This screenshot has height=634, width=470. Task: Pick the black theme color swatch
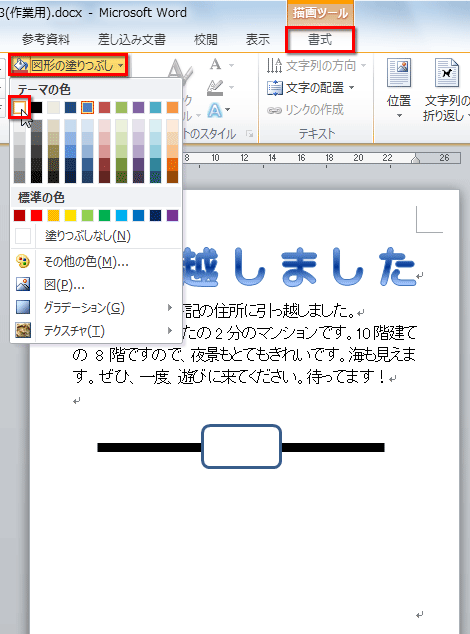(36, 107)
